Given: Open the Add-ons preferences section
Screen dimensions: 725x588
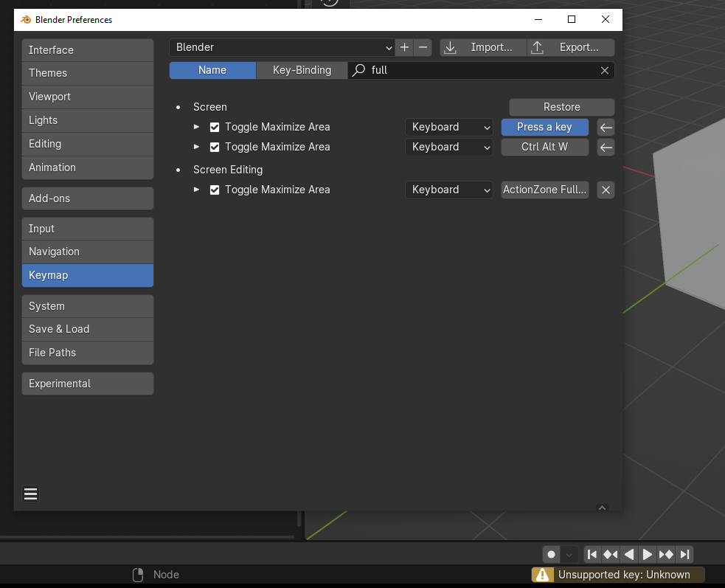Looking at the screenshot, I should point(87,198).
